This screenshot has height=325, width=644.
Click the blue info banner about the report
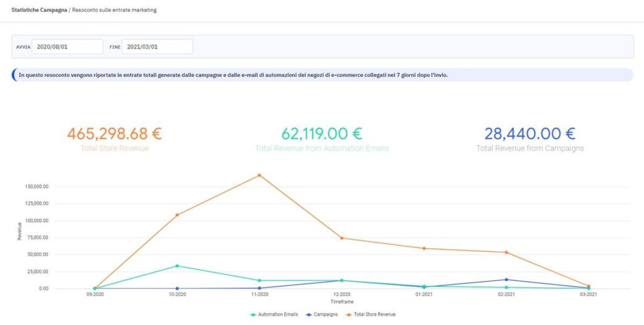[x=322, y=75]
